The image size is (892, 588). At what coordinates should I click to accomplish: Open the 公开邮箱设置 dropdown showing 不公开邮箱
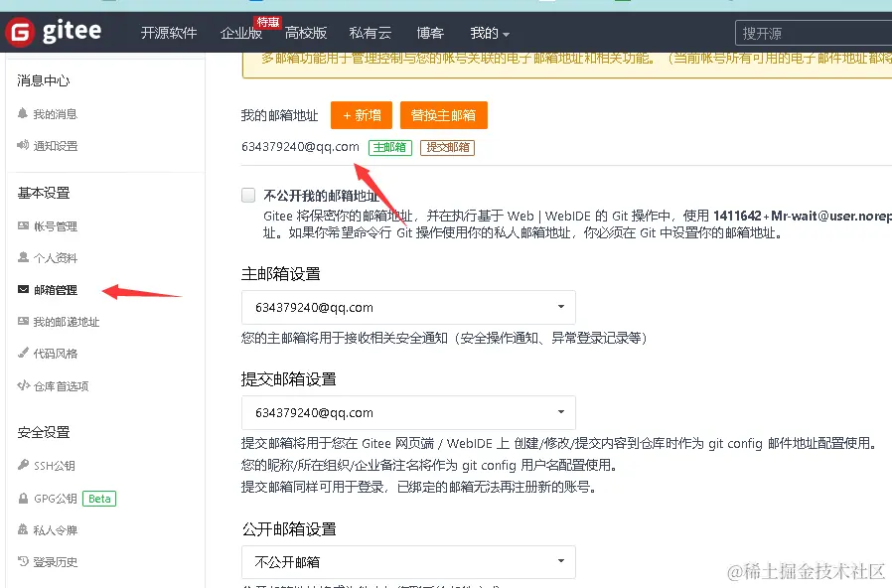click(x=408, y=562)
